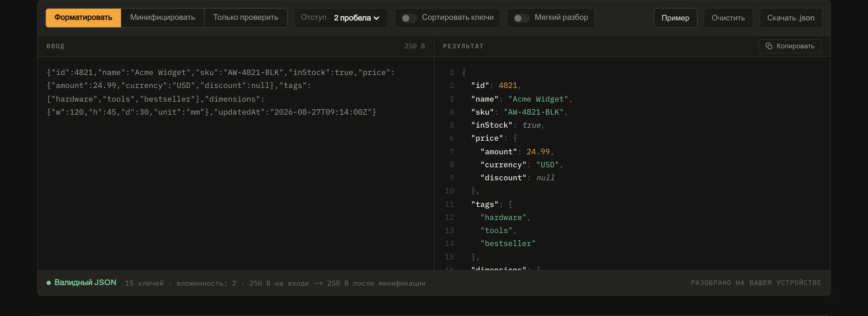Image resolution: width=868 pixels, height=316 pixels.
Task: Click the "AW-4821-BLK" value in result
Action: pyautogui.click(x=534, y=112)
